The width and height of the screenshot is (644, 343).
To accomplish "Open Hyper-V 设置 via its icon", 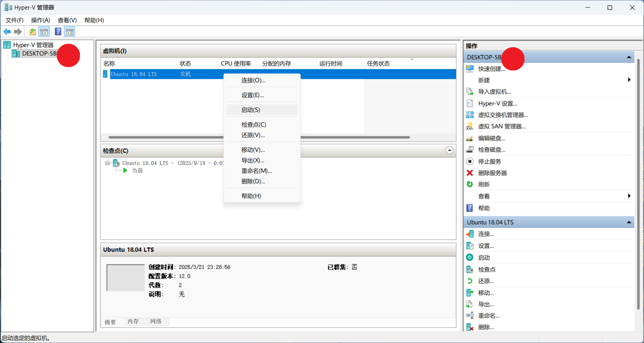I will (x=470, y=103).
